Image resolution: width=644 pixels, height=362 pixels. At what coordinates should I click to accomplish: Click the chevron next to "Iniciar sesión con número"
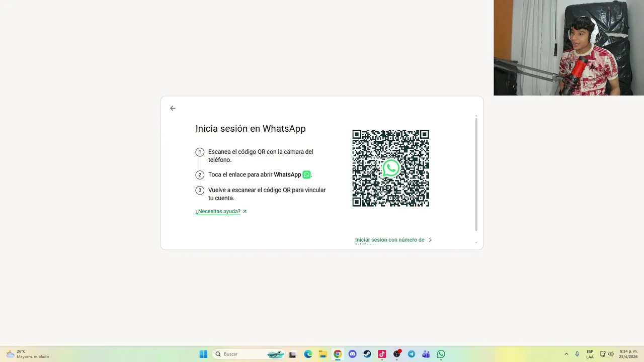pyautogui.click(x=430, y=240)
